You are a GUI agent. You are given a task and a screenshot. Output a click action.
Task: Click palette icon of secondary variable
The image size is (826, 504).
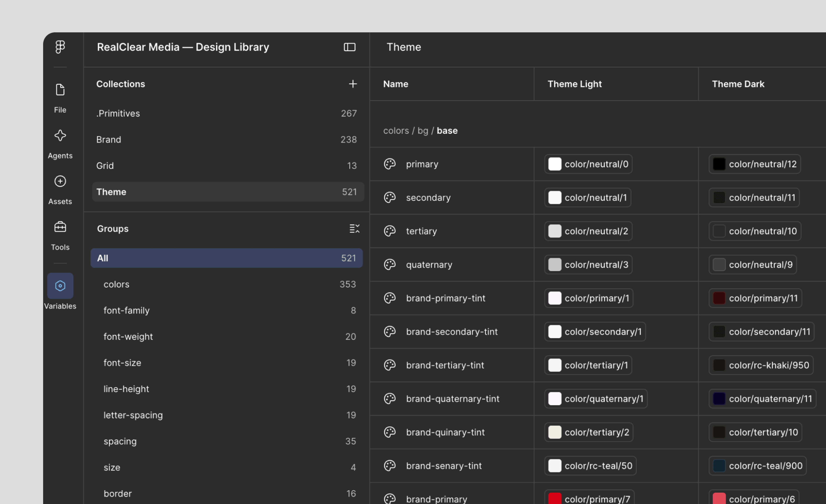pos(390,197)
